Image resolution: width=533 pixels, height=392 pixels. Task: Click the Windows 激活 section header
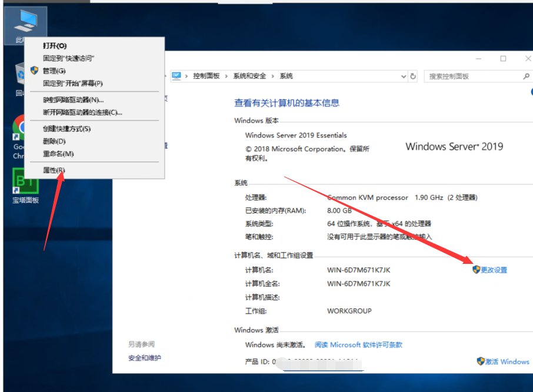click(256, 330)
